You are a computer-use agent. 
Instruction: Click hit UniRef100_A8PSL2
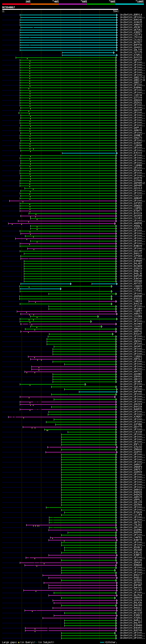(x=131, y=359)
